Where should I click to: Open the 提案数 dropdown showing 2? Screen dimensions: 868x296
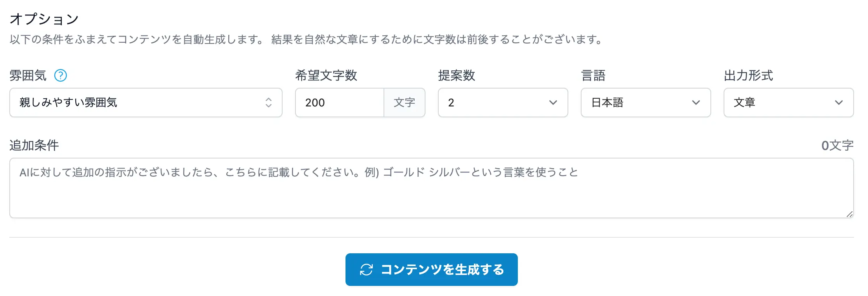[x=497, y=103]
